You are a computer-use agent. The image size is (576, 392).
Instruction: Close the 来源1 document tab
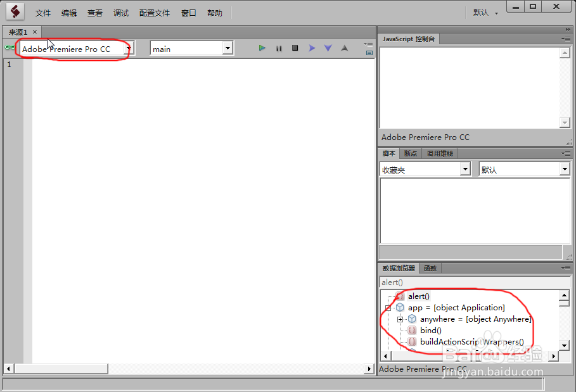click(x=35, y=32)
